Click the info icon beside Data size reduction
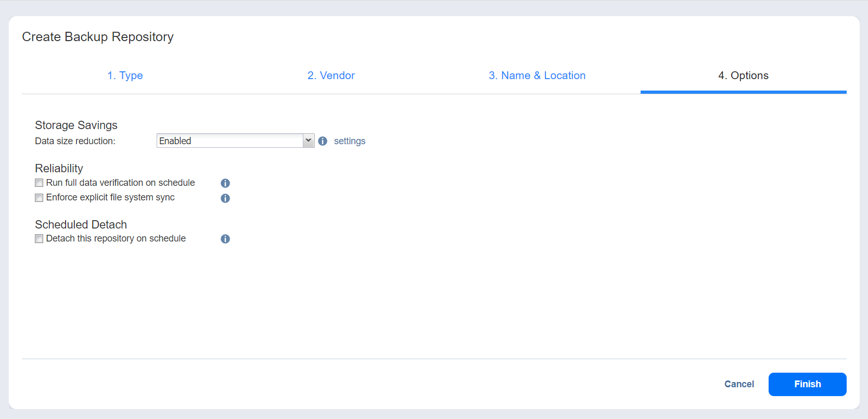The image size is (868, 419). pos(323,141)
